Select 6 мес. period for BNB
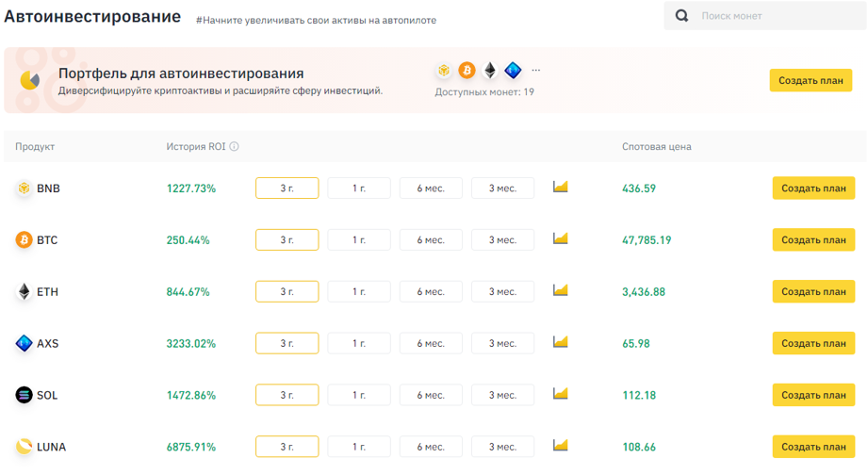The image size is (868, 475). point(431,188)
